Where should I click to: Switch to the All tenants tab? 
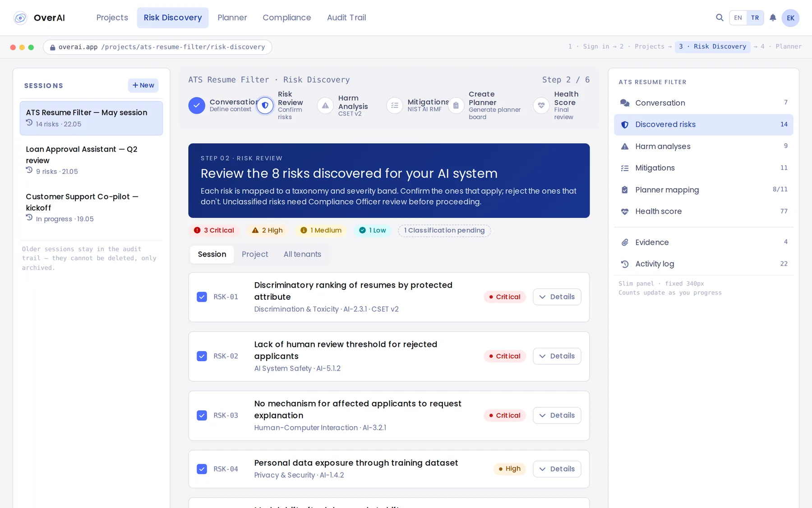302,254
